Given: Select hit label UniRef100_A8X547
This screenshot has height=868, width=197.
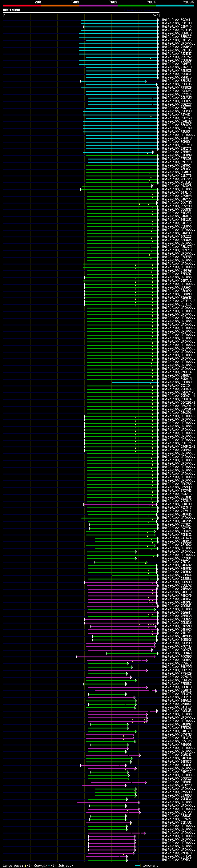Looking at the screenshot, I should 177,507.
